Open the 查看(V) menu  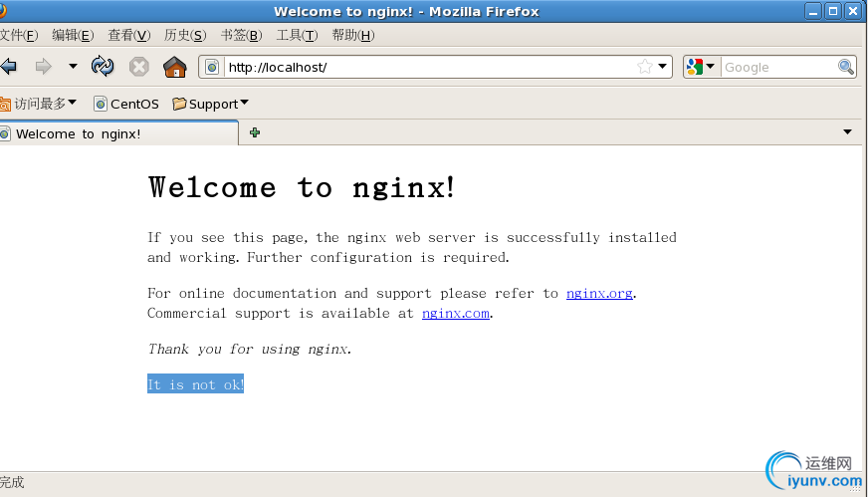tap(129, 36)
